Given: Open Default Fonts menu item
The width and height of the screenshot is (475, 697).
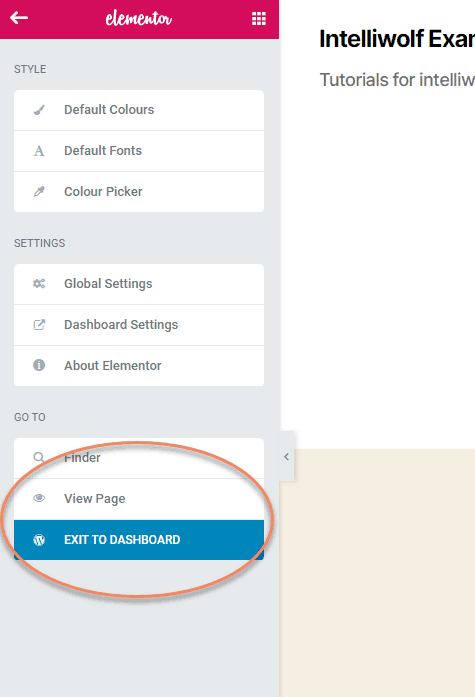Looking at the screenshot, I should tap(139, 151).
